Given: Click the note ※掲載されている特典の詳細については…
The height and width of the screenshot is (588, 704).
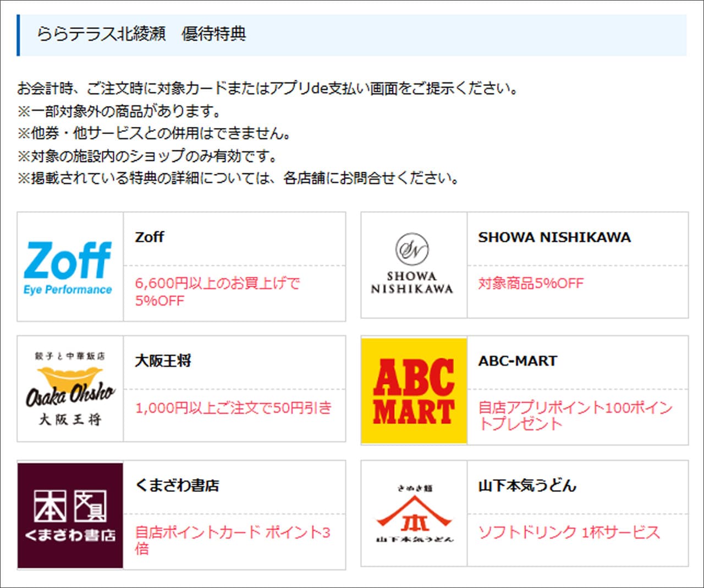Looking at the screenshot, I should click(x=238, y=179).
